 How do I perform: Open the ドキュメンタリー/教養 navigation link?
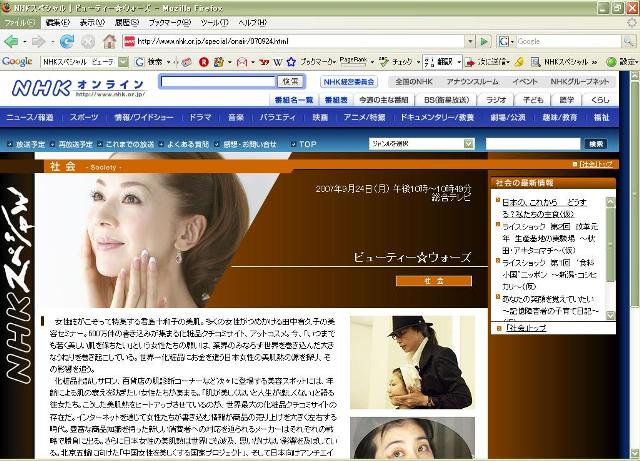pos(437,118)
